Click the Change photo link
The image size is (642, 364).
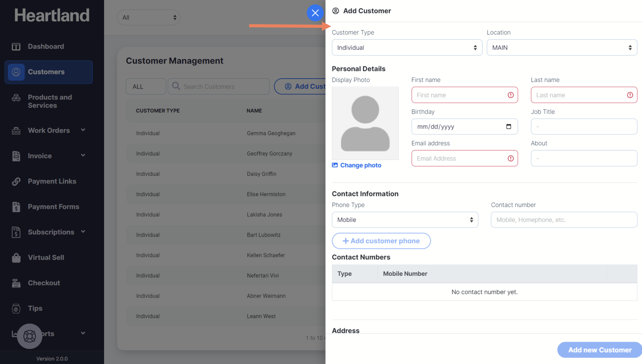point(360,165)
